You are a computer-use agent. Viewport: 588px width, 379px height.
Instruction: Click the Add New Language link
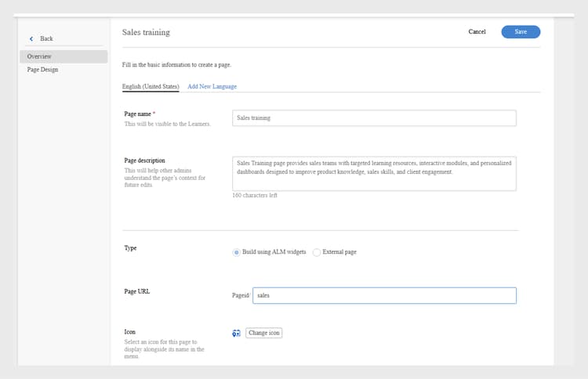[212, 86]
